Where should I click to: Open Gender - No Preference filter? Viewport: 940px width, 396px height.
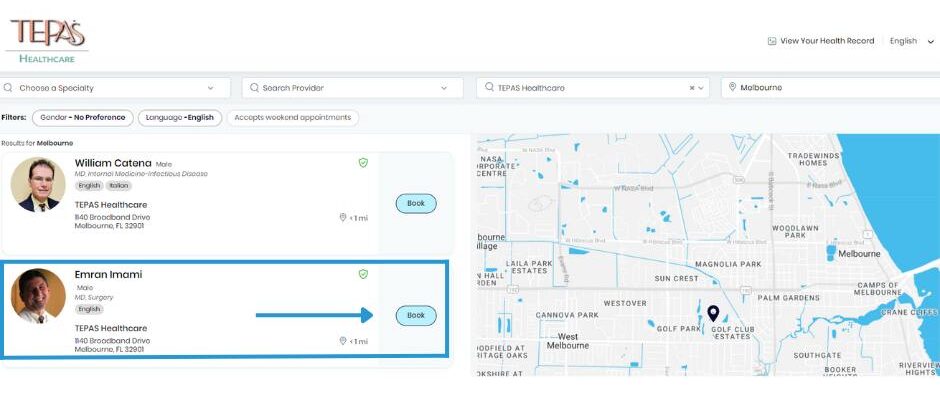click(83, 117)
